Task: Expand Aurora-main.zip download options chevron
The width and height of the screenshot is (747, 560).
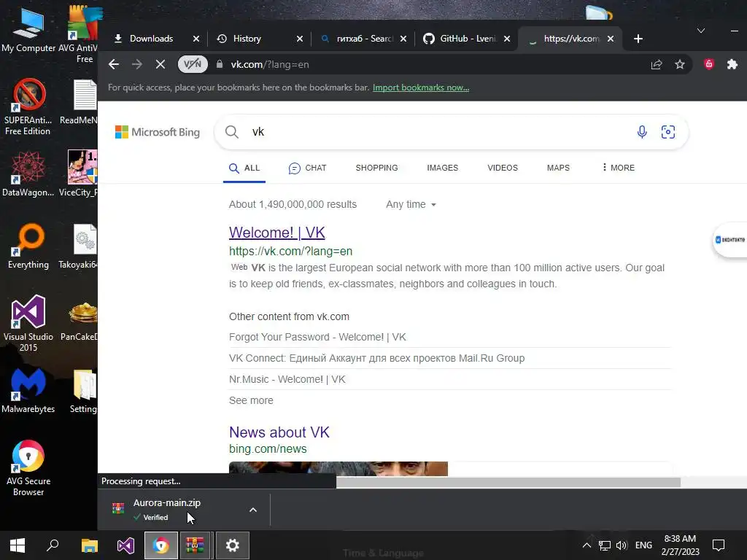Action: pos(253,510)
